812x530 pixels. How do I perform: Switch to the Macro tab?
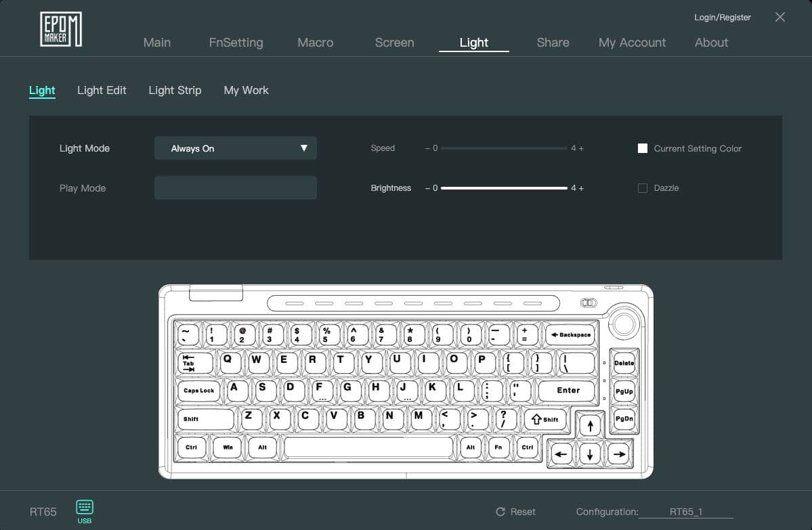(x=315, y=42)
